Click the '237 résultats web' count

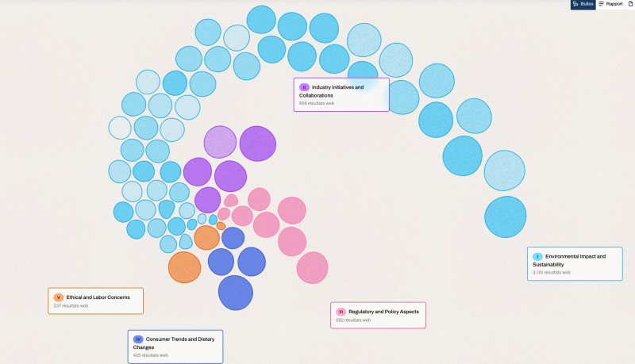tap(71, 306)
